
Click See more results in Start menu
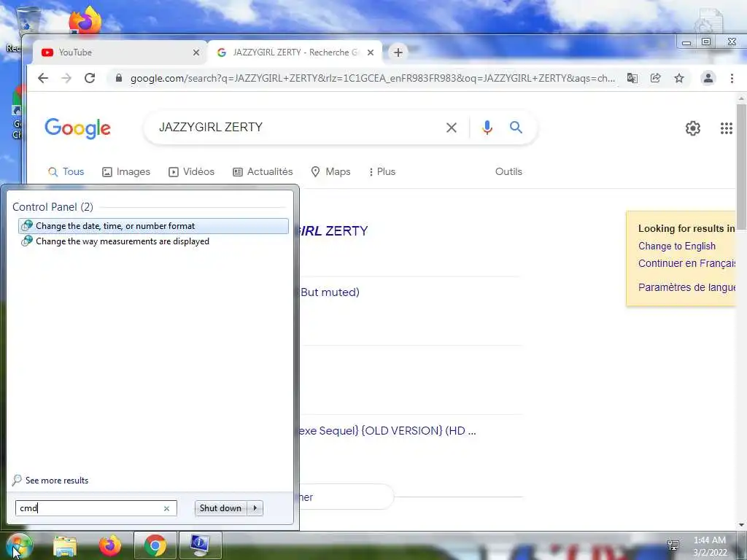point(50,480)
